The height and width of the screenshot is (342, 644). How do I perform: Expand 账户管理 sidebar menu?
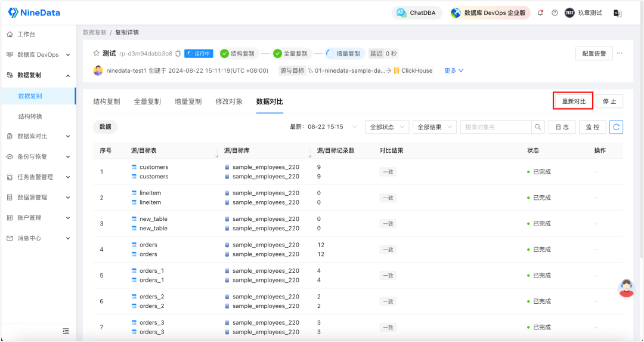38,218
